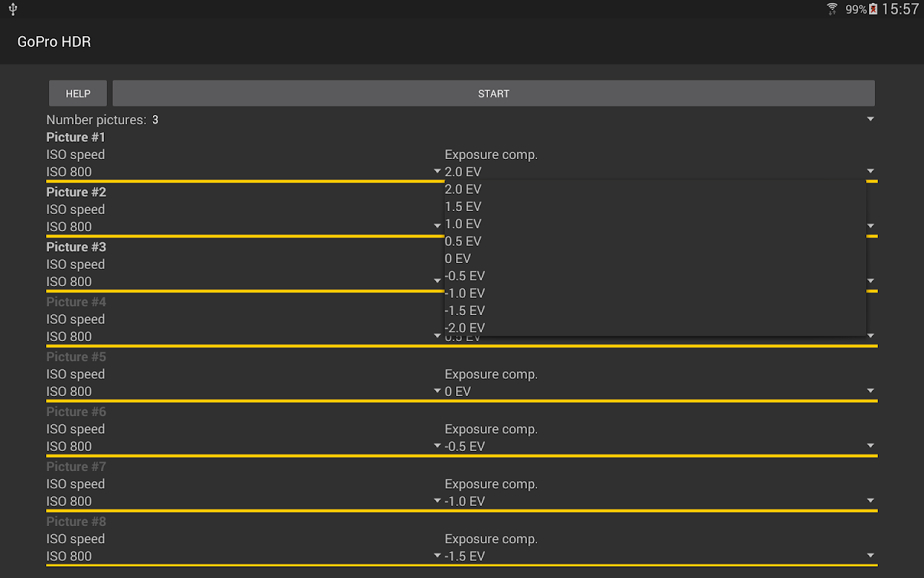The width and height of the screenshot is (924, 578).
Task: Choose -1.0 EV from the open list
Action: tap(655, 293)
